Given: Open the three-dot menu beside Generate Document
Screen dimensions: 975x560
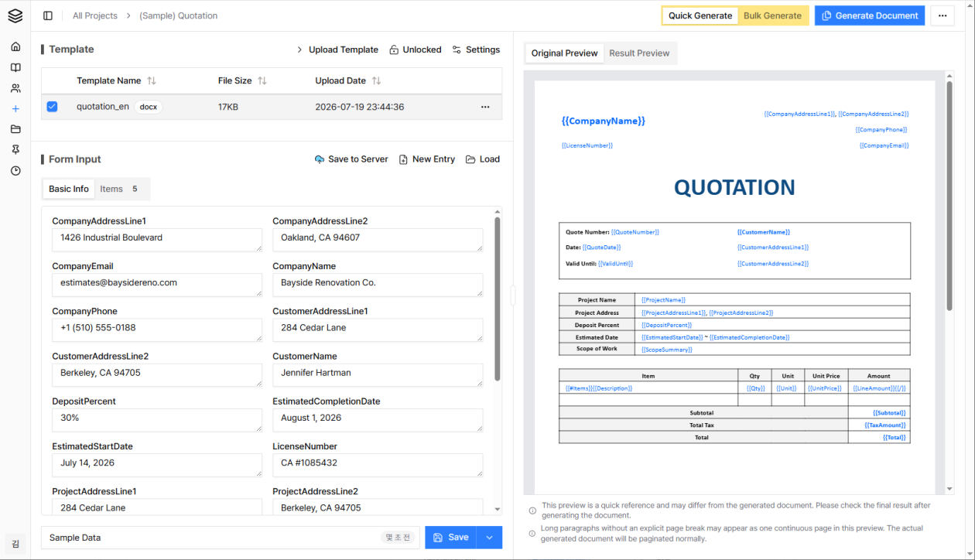Looking at the screenshot, I should coord(942,15).
